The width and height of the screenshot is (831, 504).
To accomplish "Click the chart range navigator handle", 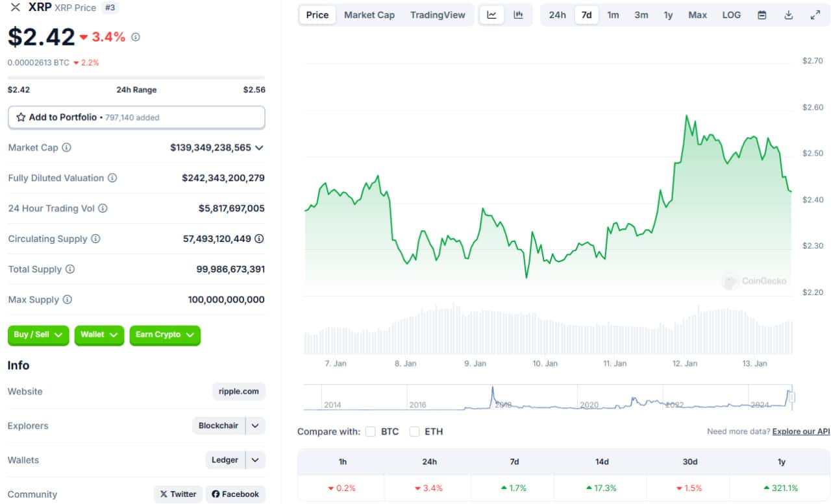I will [791, 397].
